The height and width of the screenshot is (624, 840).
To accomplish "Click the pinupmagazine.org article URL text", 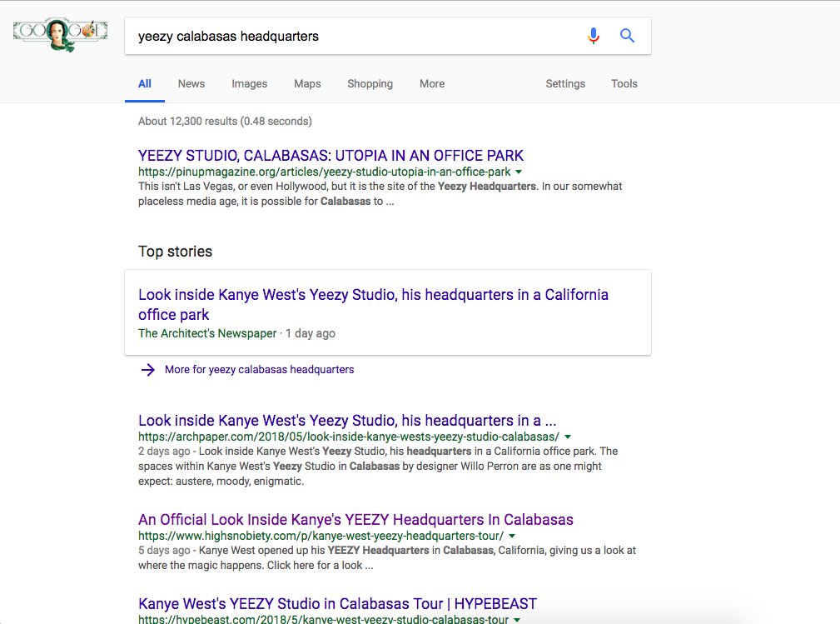I will coord(324,172).
